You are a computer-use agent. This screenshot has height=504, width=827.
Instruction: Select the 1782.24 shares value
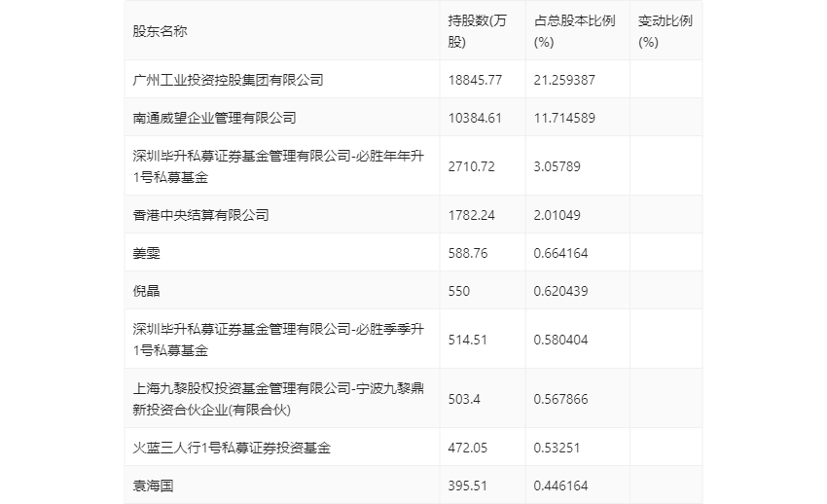pyautogui.click(x=472, y=215)
